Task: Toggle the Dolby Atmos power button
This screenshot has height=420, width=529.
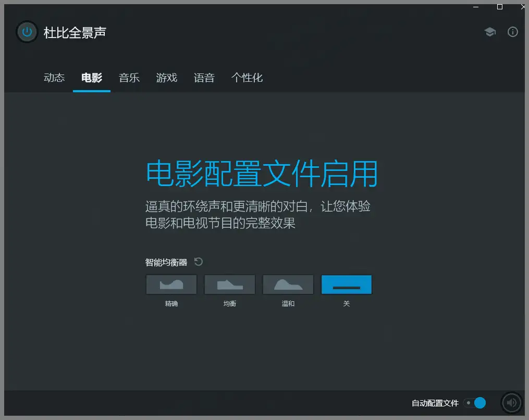Action: tap(27, 32)
